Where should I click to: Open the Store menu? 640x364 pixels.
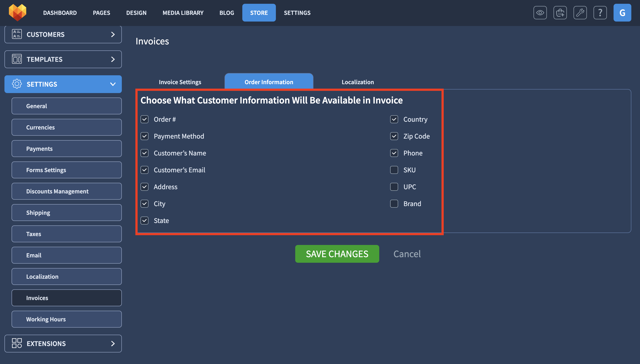click(259, 13)
